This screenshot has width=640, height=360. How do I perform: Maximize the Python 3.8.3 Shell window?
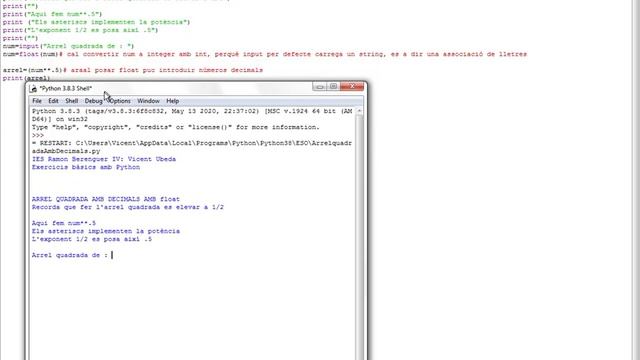pyautogui.click(x=333, y=87)
